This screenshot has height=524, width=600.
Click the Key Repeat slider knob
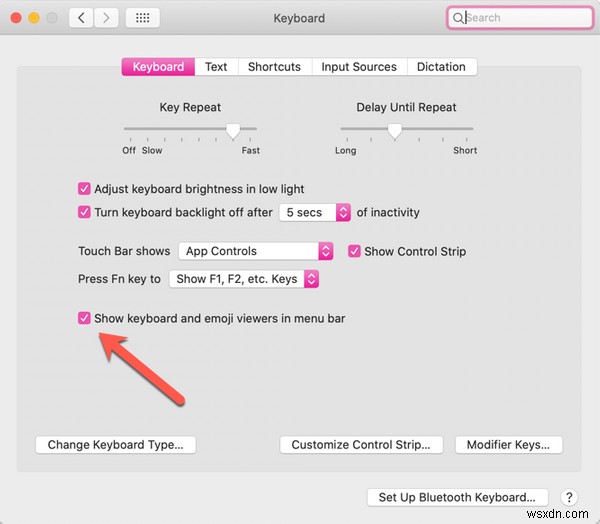point(233,129)
